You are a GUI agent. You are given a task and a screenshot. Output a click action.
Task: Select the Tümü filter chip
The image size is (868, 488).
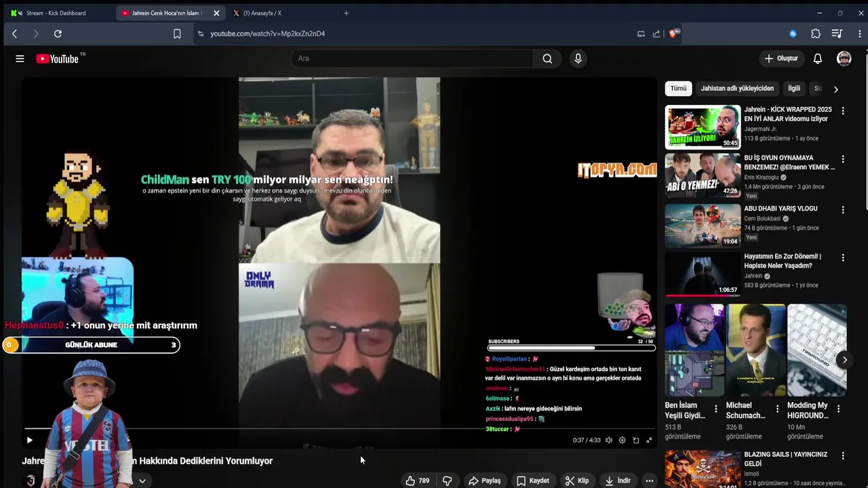[x=678, y=88]
